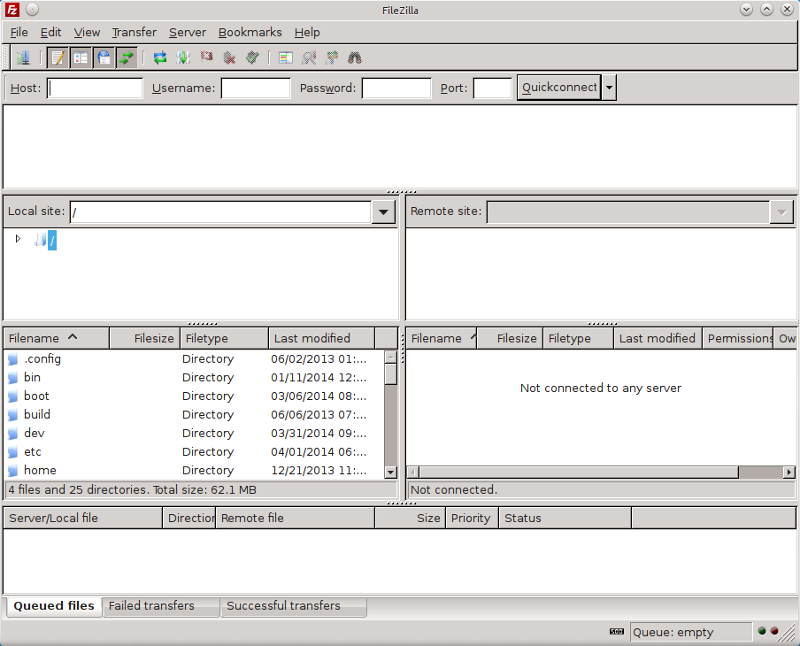Screen dimensions: 800x646
Task: Select root folder in local tree
Action: click(x=52, y=240)
